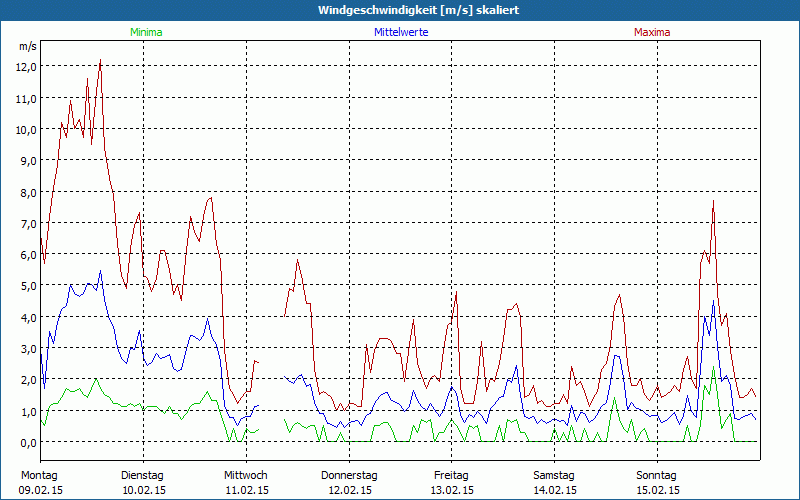Select the '1,0' y-axis value

(x=29, y=411)
